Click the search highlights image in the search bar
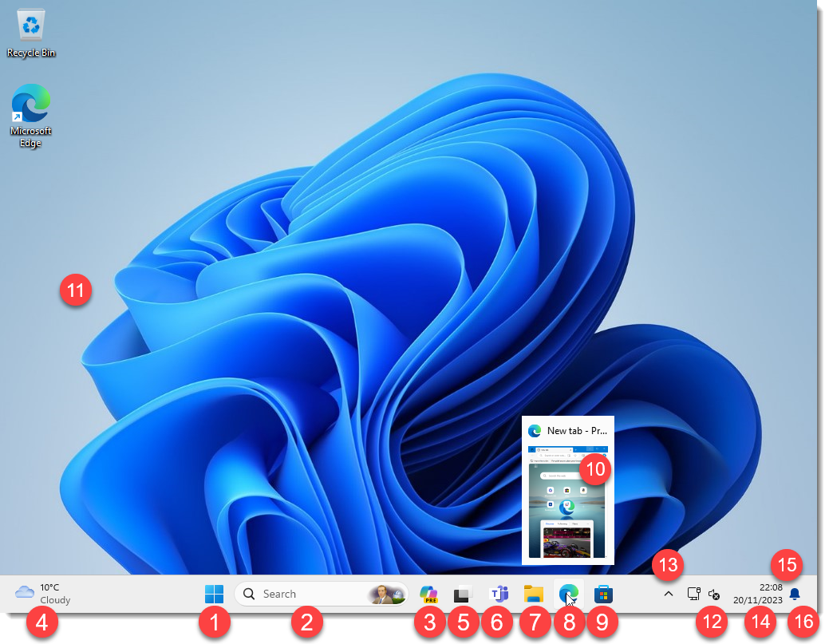The height and width of the screenshot is (644, 829). pyautogui.click(x=387, y=594)
